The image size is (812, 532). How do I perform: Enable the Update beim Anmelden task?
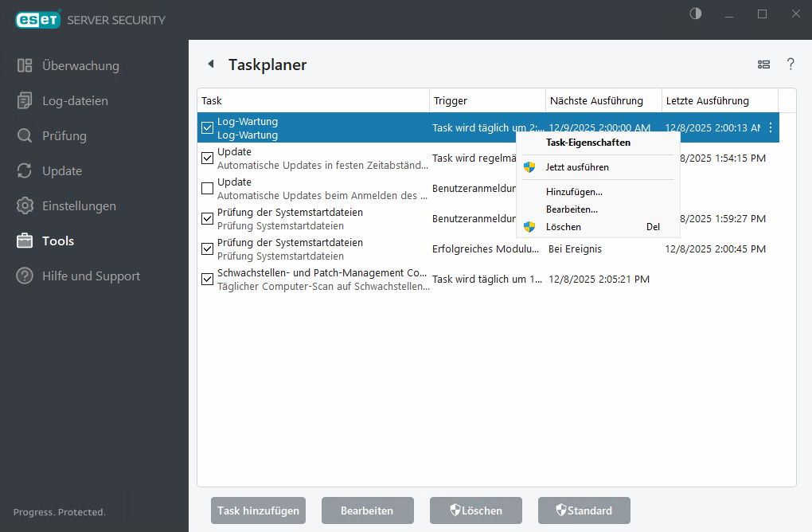(207, 188)
